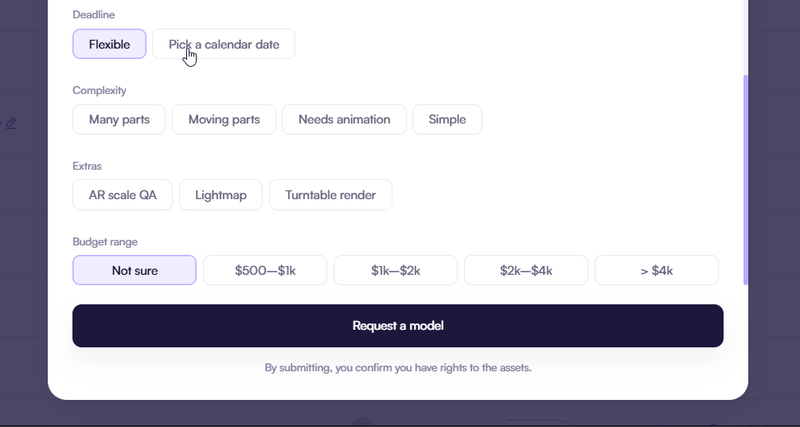The width and height of the screenshot is (800, 427).
Task: Choose Pick a calendar date
Action: point(223,44)
